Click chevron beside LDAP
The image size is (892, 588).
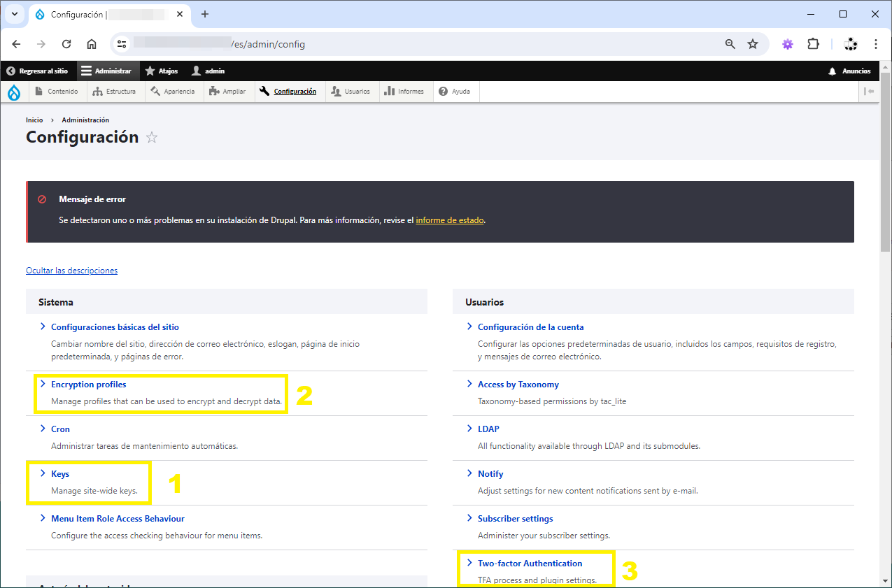coord(469,429)
